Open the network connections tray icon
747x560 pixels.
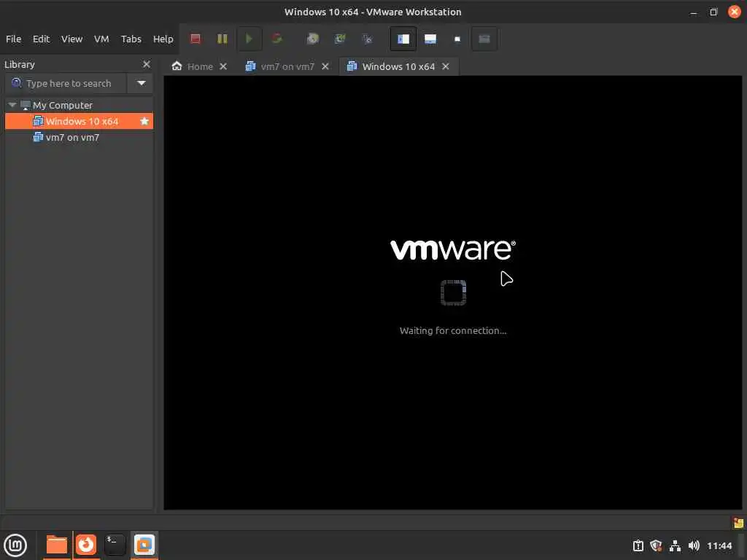(x=675, y=545)
